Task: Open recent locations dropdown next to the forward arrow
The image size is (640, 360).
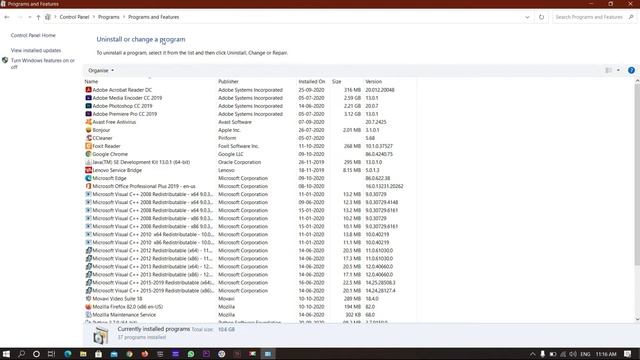Action: pos(29,17)
